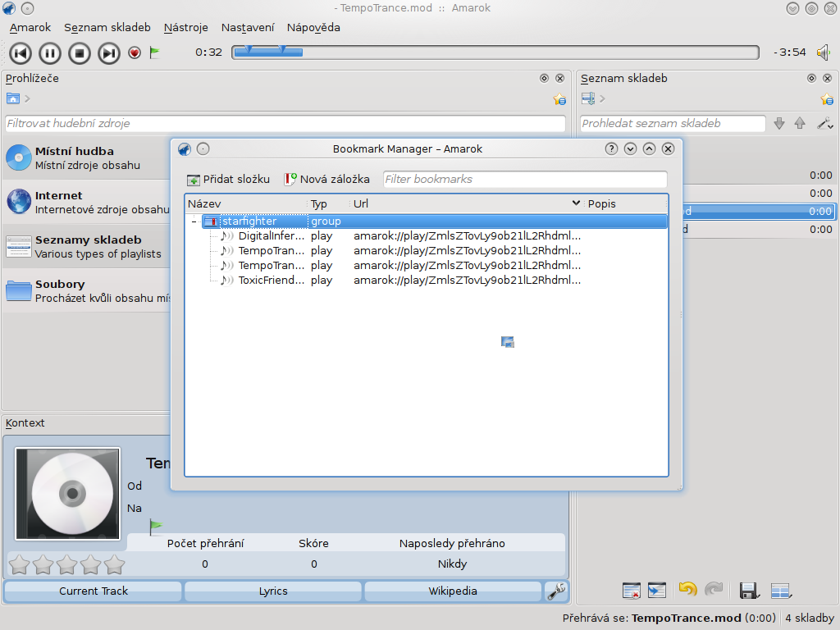Expand breadcrumb arrow in Seznam skladeb panel
This screenshot has width=840, height=630.
[603, 98]
